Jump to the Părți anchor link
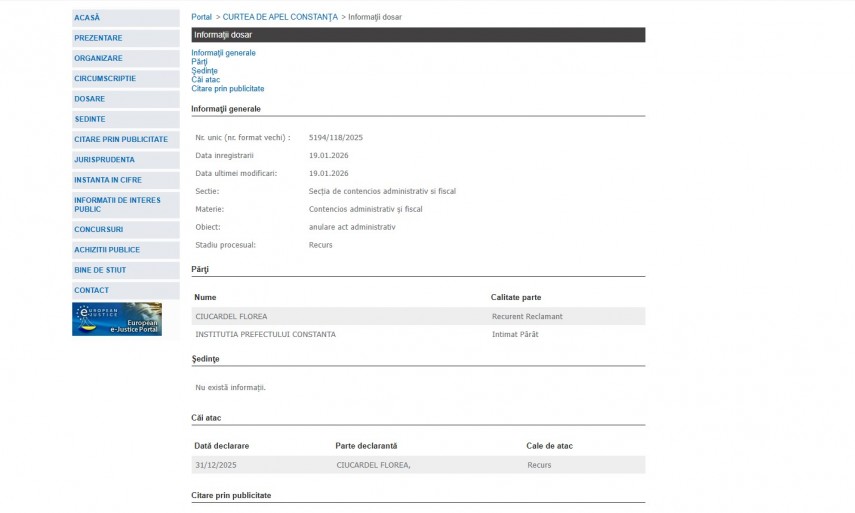 click(x=199, y=62)
